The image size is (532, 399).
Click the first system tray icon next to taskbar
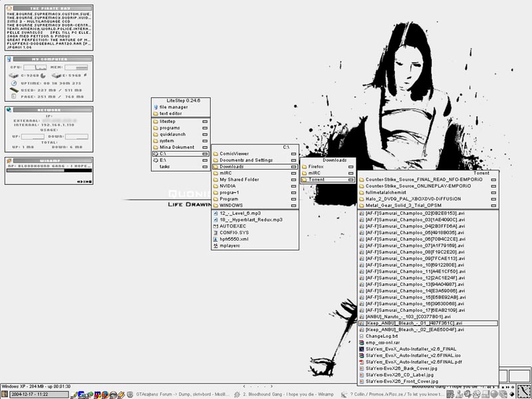(450, 394)
